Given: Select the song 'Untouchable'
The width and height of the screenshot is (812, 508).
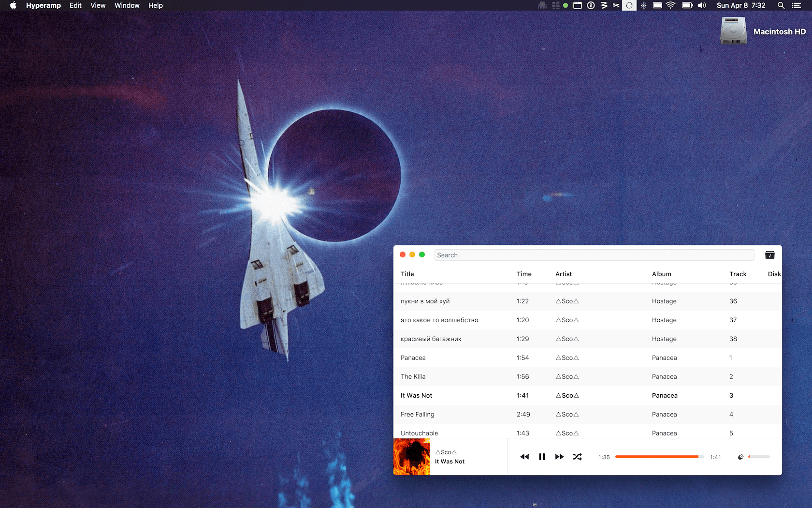Looking at the screenshot, I should click(x=588, y=431).
